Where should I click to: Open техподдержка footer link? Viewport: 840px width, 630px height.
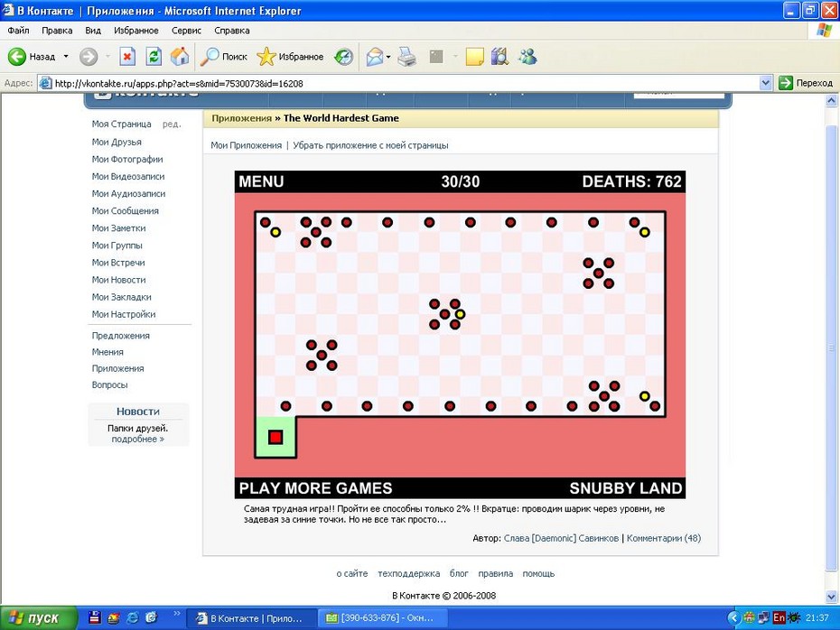409,573
